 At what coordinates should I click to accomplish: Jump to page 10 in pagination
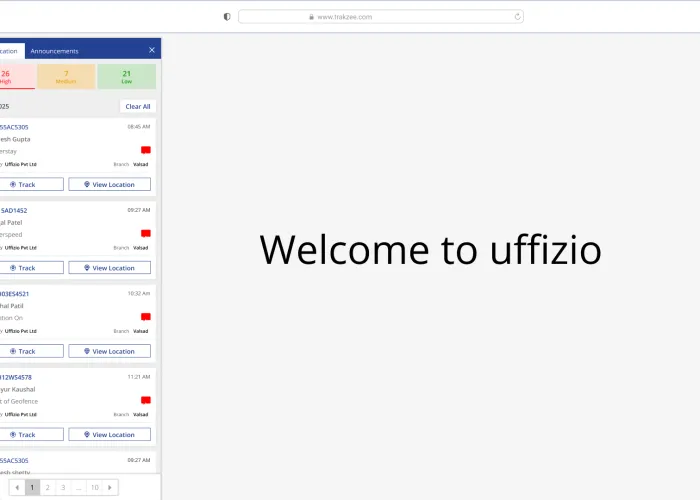tap(94, 487)
